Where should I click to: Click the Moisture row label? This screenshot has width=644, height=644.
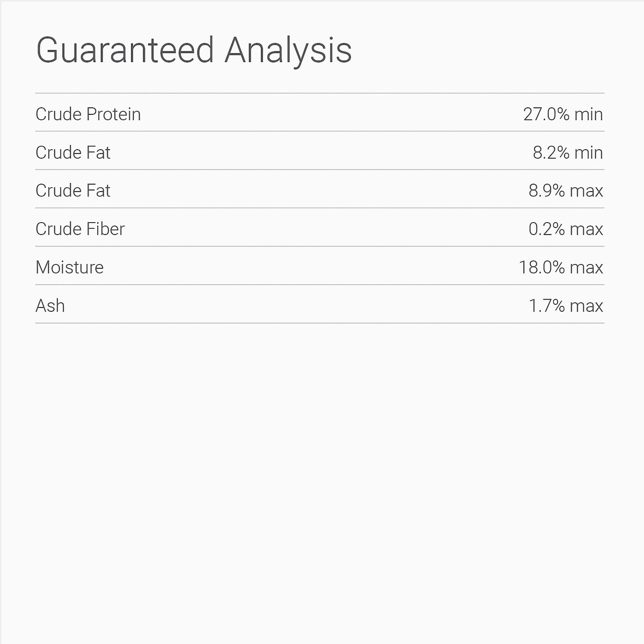(x=70, y=267)
